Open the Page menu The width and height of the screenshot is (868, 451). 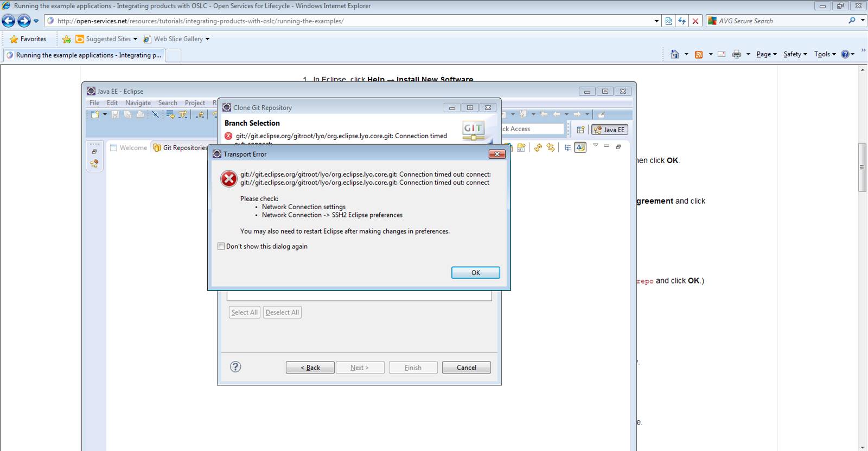pos(767,54)
